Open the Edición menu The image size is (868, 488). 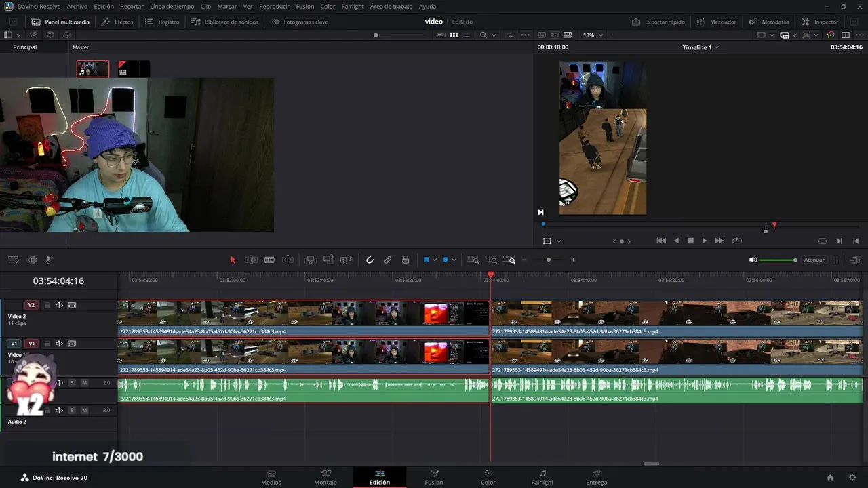click(104, 6)
